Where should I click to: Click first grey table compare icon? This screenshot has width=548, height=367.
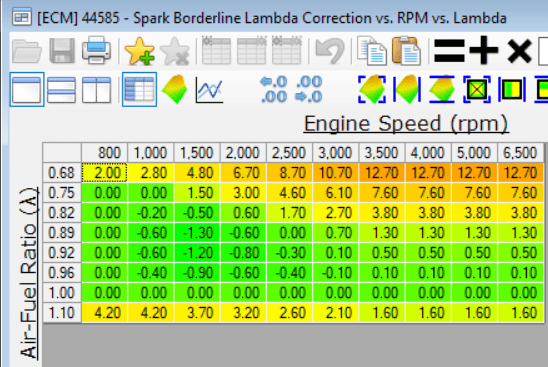216,51
